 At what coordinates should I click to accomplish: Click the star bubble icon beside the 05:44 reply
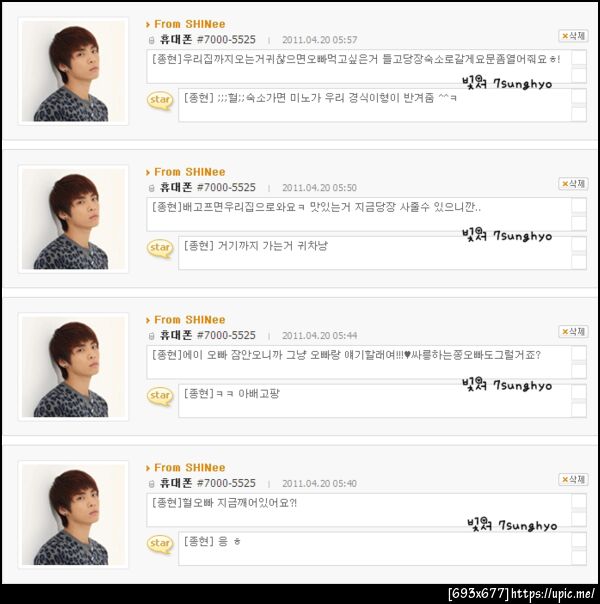(x=160, y=396)
